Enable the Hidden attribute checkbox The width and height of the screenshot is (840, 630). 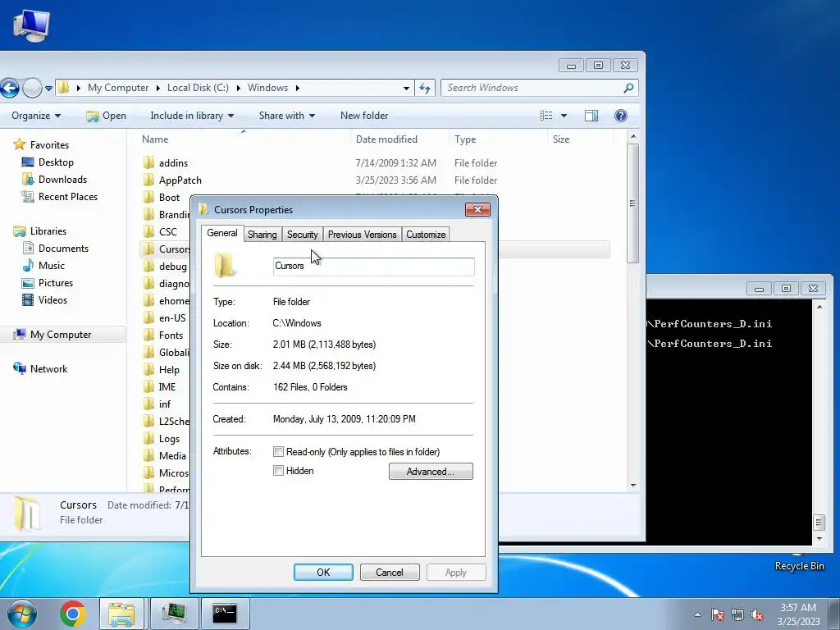tap(279, 471)
